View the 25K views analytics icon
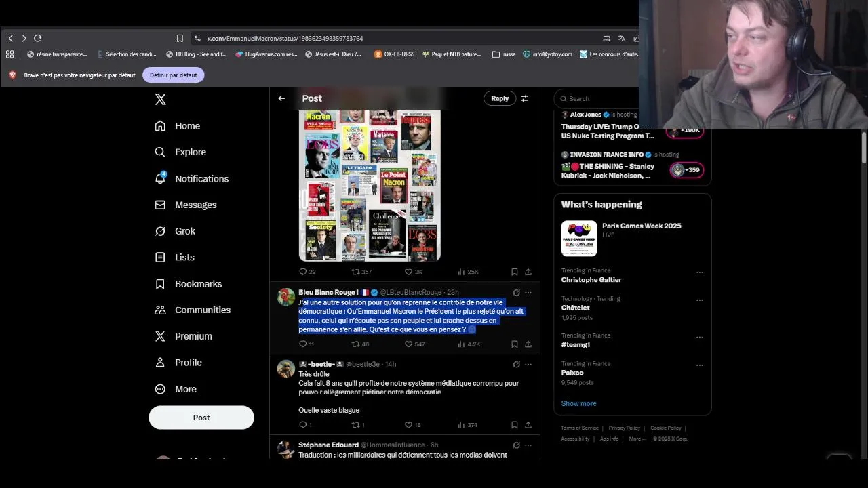This screenshot has height=488, width=868. point(461,272)
